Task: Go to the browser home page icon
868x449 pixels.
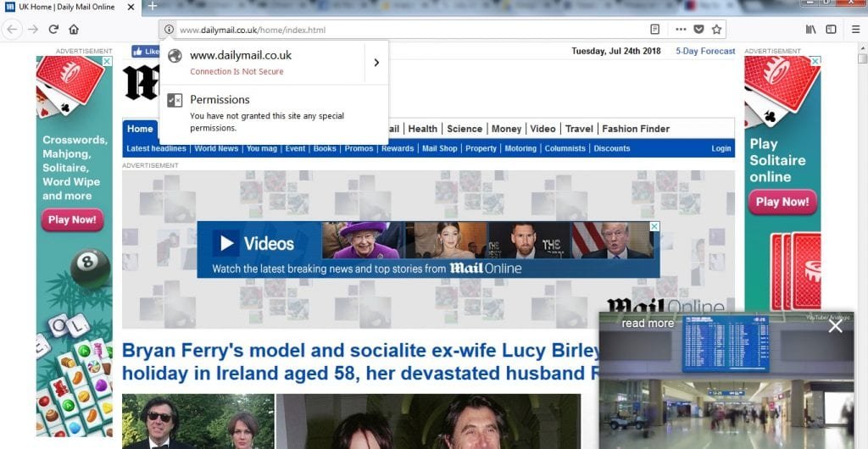Action: pyautogui.click(x=74, y=30)
